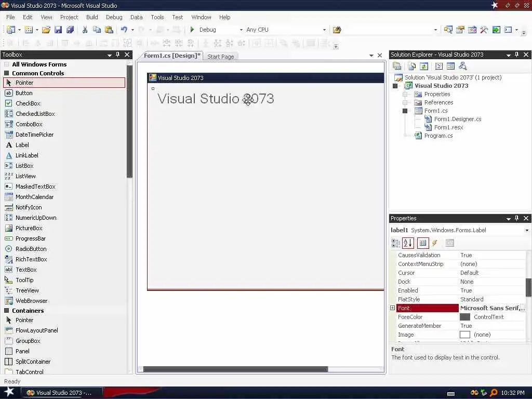
Task: Toggle auto-hide pin on Properties panel
Action: coord(517,218)
